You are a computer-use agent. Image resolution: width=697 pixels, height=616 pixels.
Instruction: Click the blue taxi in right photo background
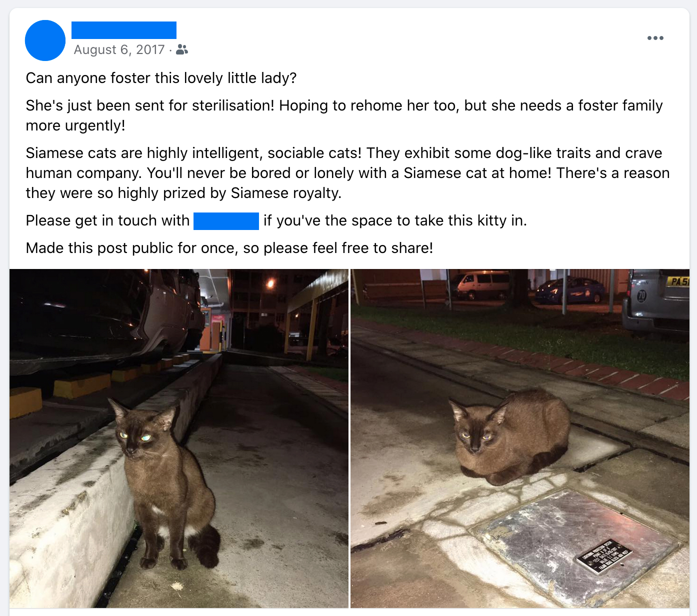click(569, 290)
